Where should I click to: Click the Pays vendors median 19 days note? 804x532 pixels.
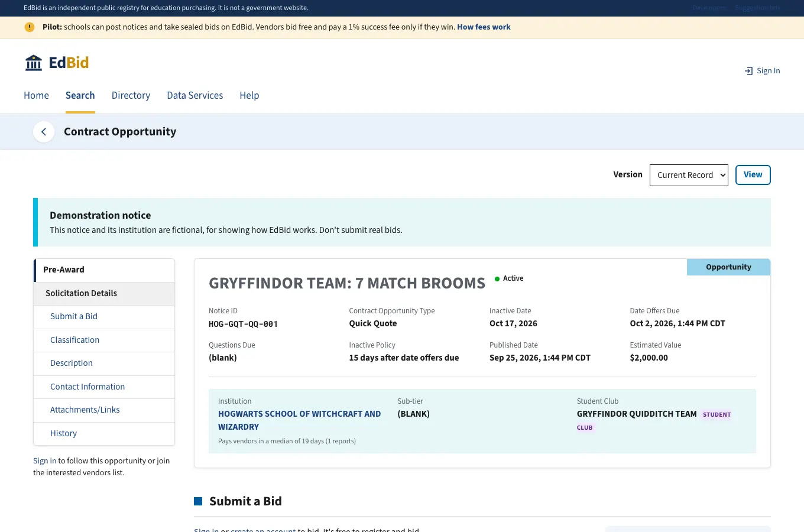point(287,442)
